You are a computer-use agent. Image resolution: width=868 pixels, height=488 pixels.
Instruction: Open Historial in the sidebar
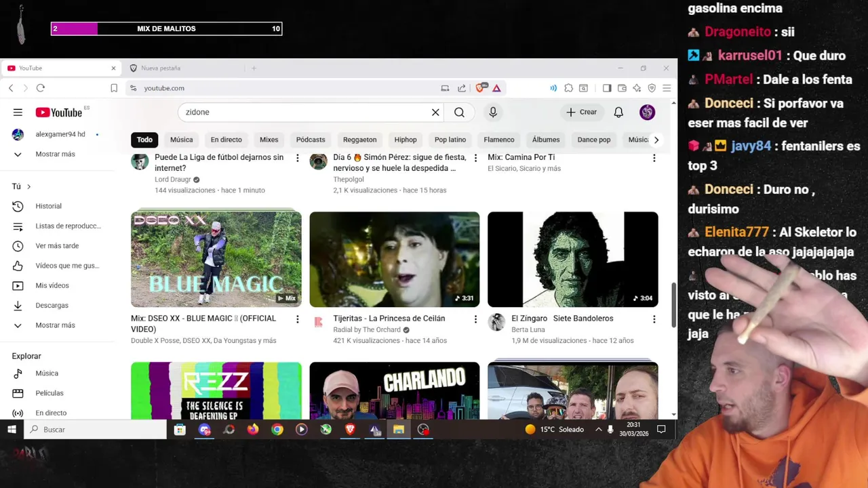pyautogui.click(x=48, y=206)
